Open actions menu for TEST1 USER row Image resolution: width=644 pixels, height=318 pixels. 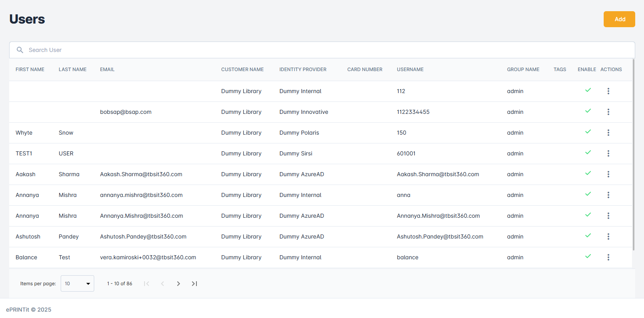click(608, 153)
